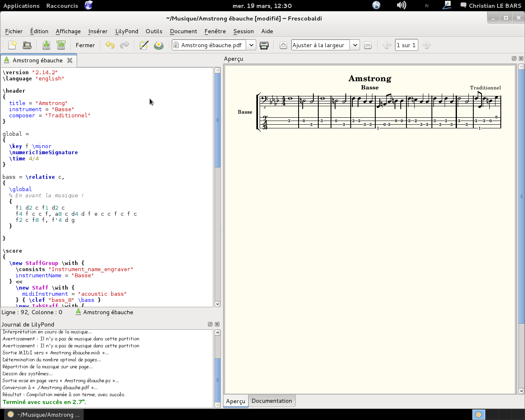This screenshot has width=525, height=420.
Task: Open the score wizard wand icon
Action: click(x=144, y=45)
